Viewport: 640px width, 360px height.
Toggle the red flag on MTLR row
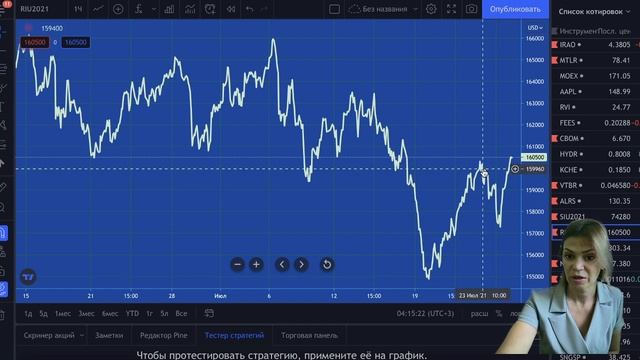(x=555, y=60)
